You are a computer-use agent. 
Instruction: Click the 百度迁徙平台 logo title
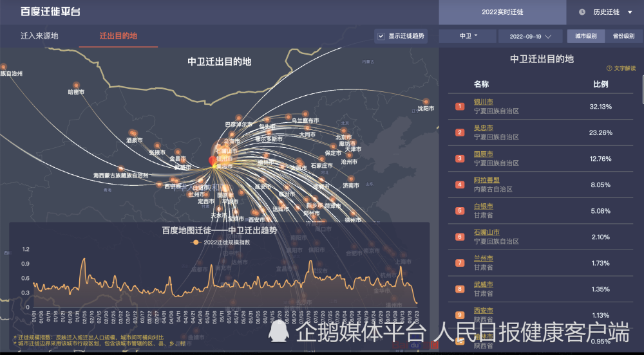pos(50,12)
